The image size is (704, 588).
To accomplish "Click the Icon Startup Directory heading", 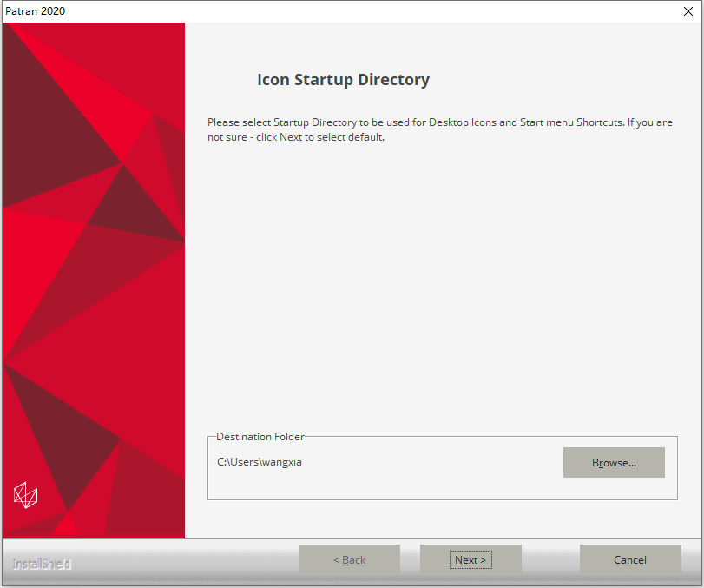I will click(343, 80).
